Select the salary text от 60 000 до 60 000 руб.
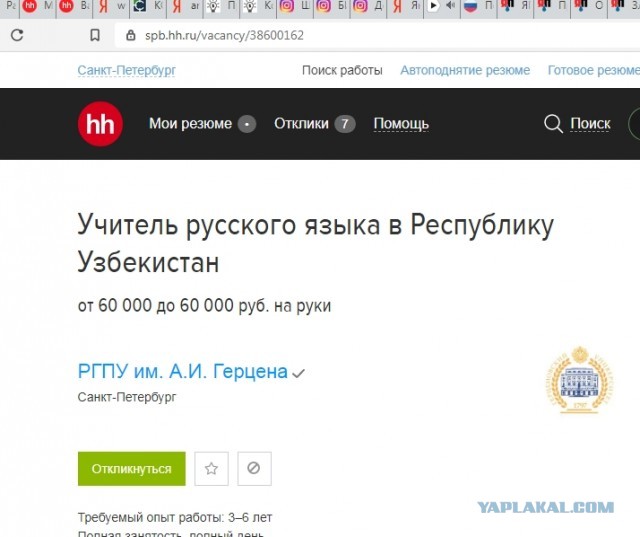This screenshot has width=640, height=537. 173,305
